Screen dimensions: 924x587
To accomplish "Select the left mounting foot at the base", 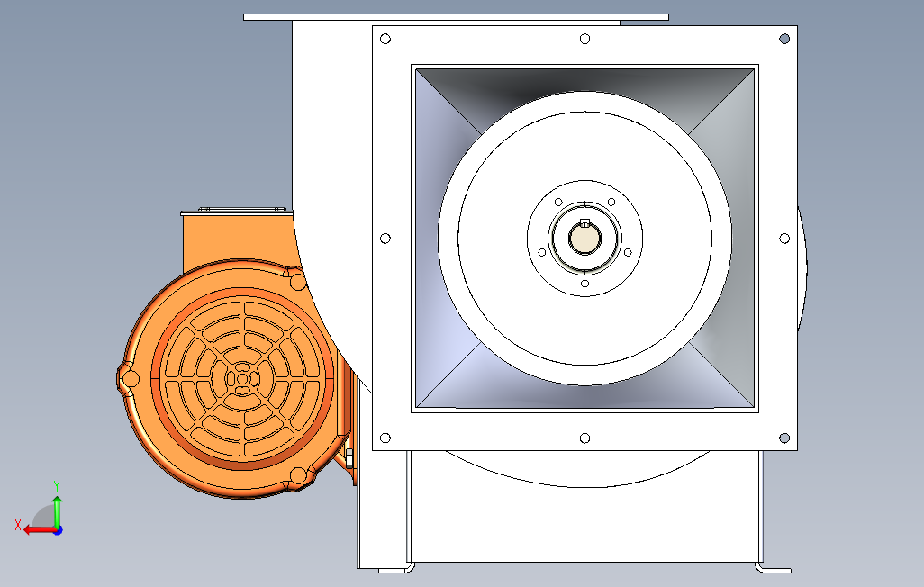I will tap(396, 569).
